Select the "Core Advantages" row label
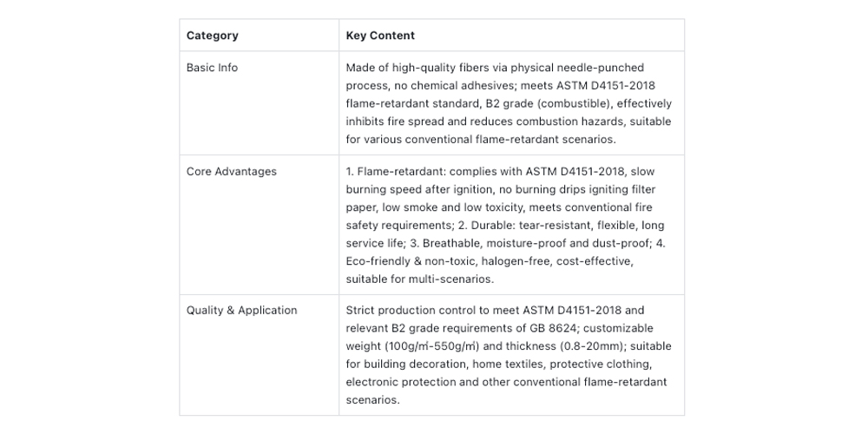This screenshot has height=434, width=868. pyautogui.click(x=231, y=172)
